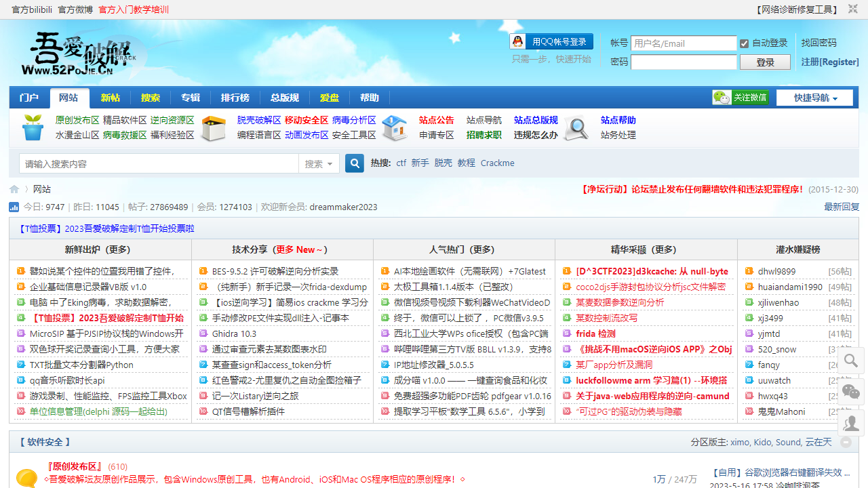868x488 pixels.
Task: Collapse the 软件安全 section
Action: [x=846, y=442]
